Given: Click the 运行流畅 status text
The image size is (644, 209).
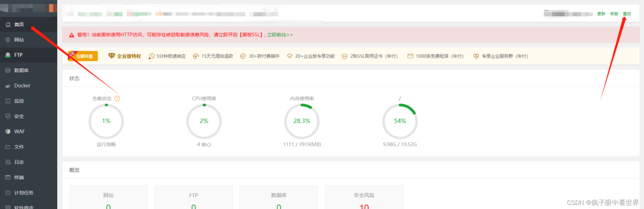Looking at the screenshot, I should click(106, 144).
